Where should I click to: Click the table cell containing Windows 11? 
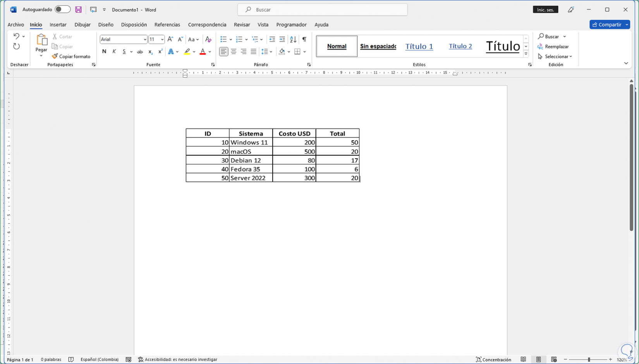[x=251, y=143]
